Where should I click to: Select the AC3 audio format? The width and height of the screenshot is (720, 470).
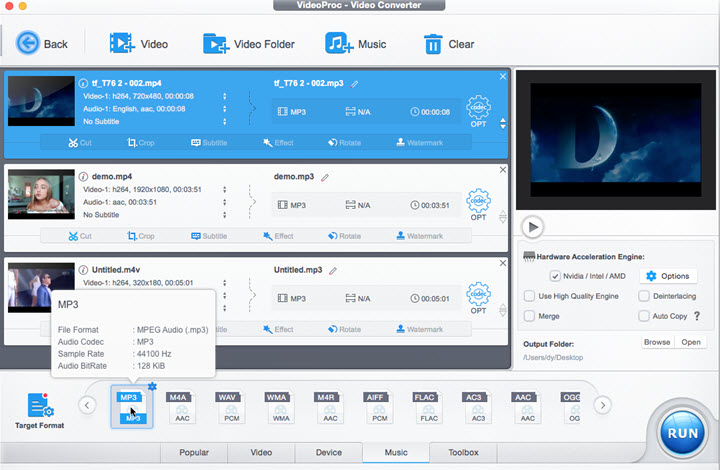coord(478,407)
